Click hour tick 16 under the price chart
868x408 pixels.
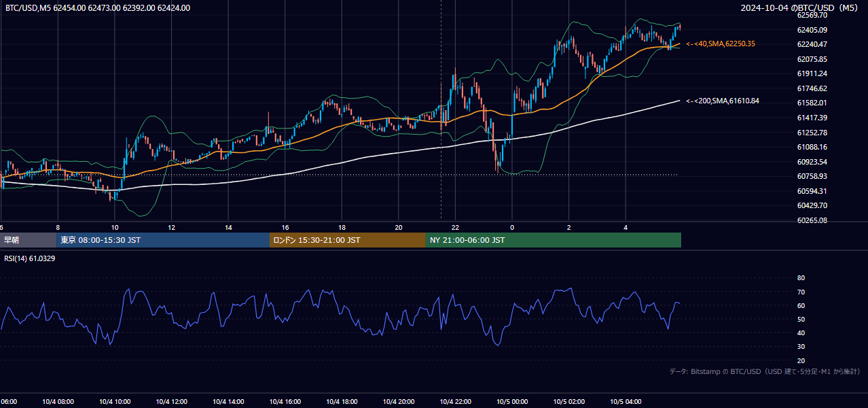[285, 228]
